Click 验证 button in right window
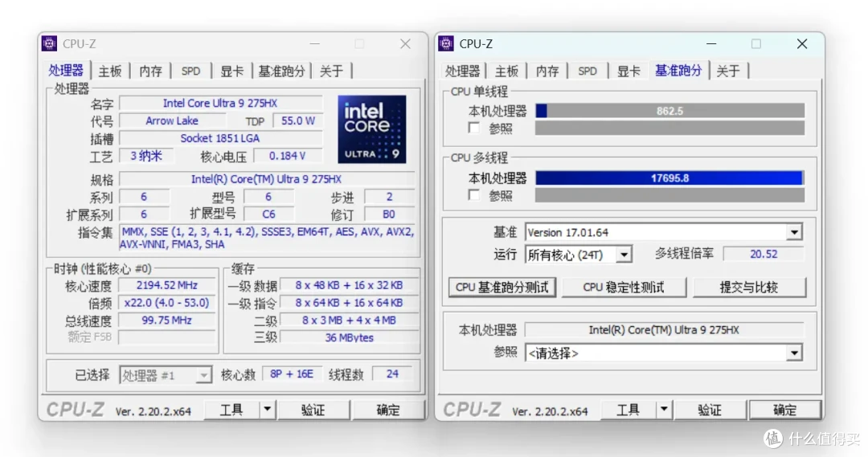Image resolution: width=868 pixels, height=457 pixels. point(710,410)
